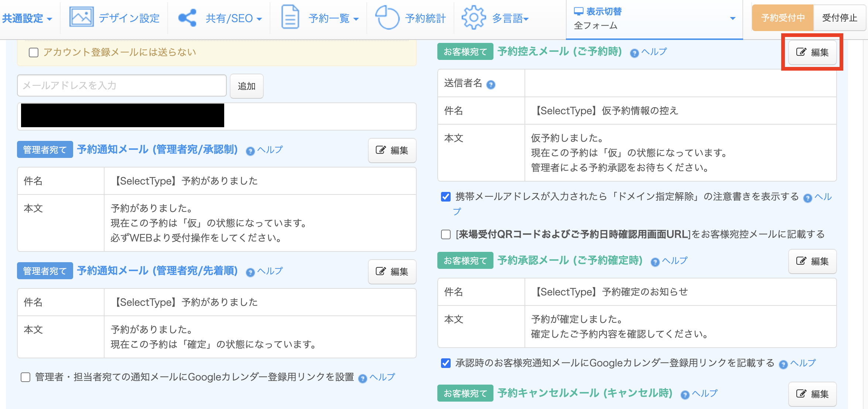Click the 予約受付中 status button
Viewport: 868px width, 409px height.
click(783, 18)
